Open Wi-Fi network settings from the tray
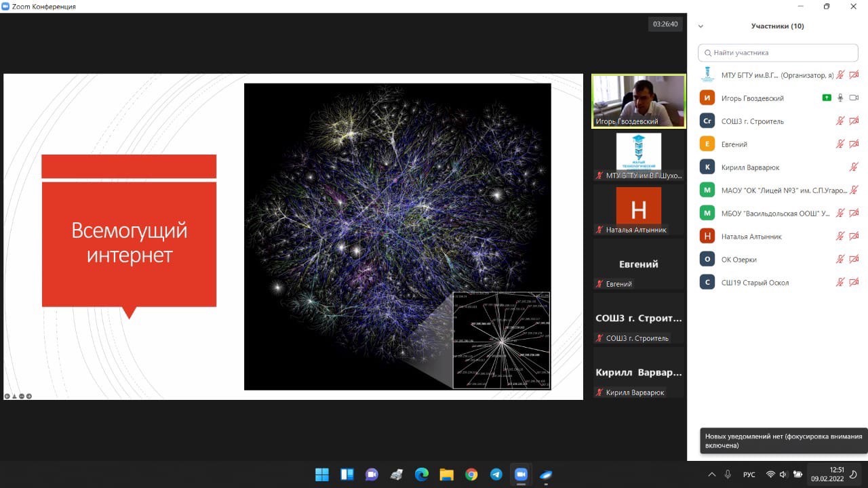The image size is (868, 488). (770, 474)
